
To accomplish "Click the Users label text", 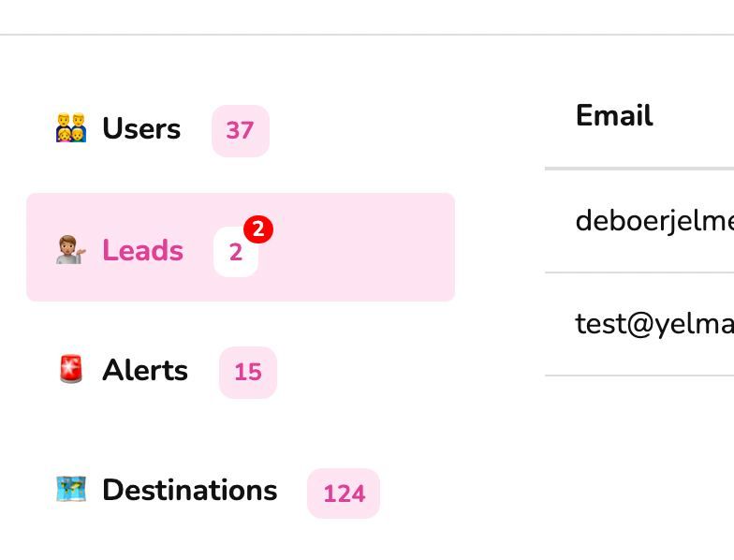I will click(141, 128).
